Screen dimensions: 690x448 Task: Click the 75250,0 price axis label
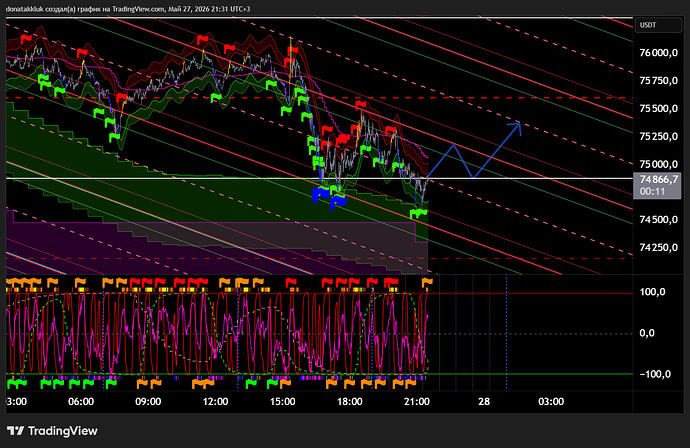tap(658, 137)
